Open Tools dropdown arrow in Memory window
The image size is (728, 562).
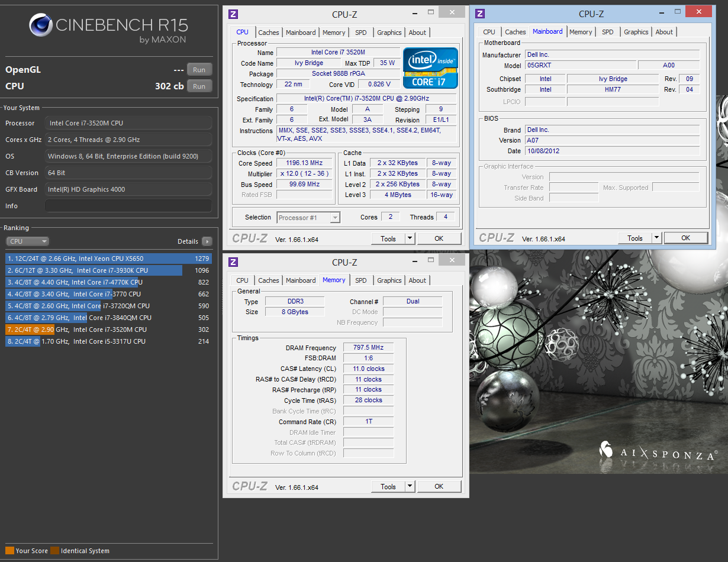(x=410, y=486)
